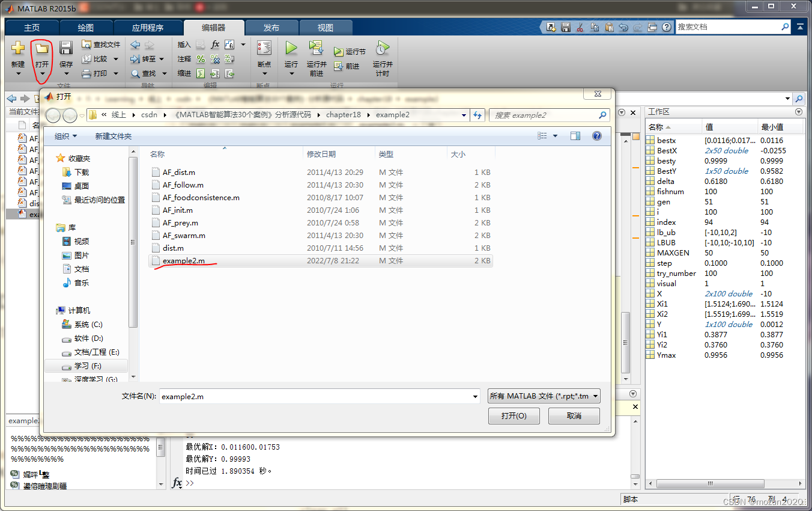Viewport: 812px width, 511px height.
Task: Select the MAXGEN variable in workspace
Action: 673,252
